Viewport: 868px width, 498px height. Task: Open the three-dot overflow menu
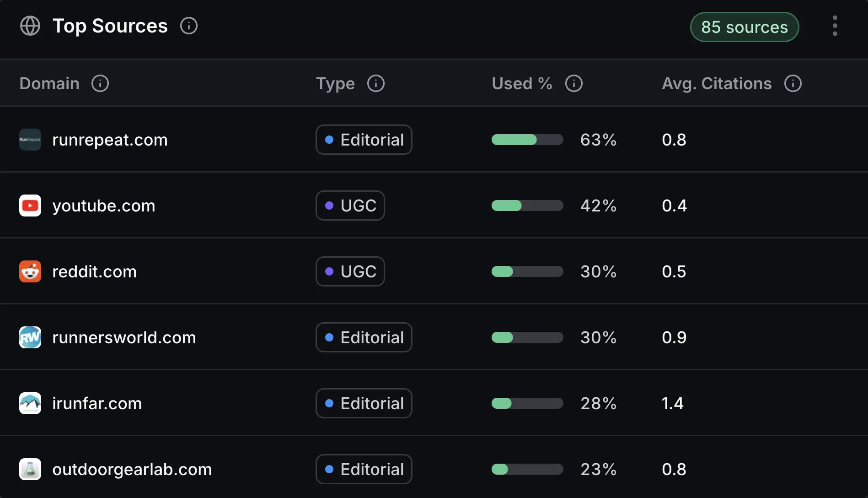[835, 26]
